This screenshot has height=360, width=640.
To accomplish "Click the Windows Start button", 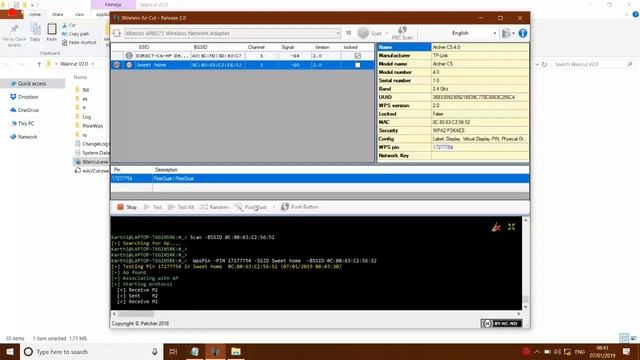I will (x=10, y=351).
